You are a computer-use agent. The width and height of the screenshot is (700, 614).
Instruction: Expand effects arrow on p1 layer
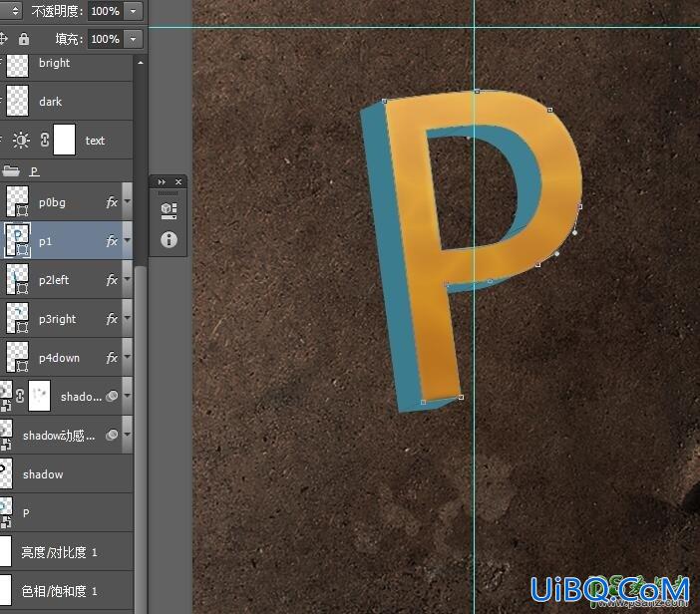pyautogui.click(x=128, y=240)
